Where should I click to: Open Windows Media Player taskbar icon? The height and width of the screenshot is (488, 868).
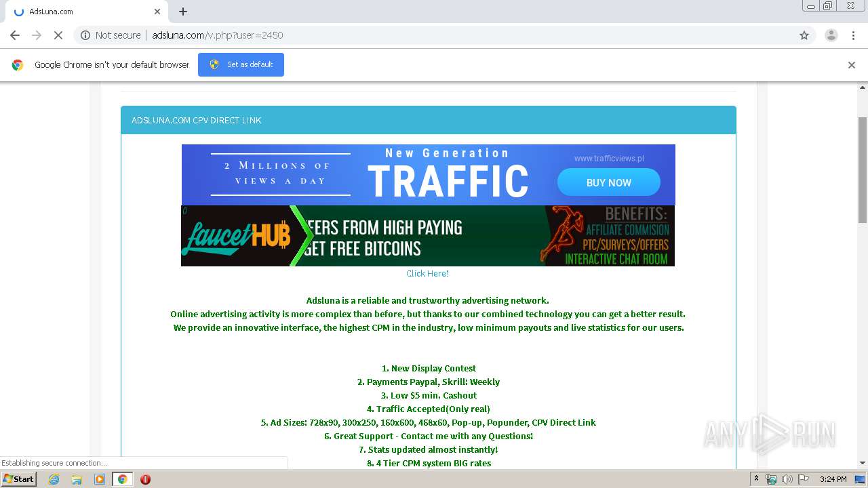point(100,479)
